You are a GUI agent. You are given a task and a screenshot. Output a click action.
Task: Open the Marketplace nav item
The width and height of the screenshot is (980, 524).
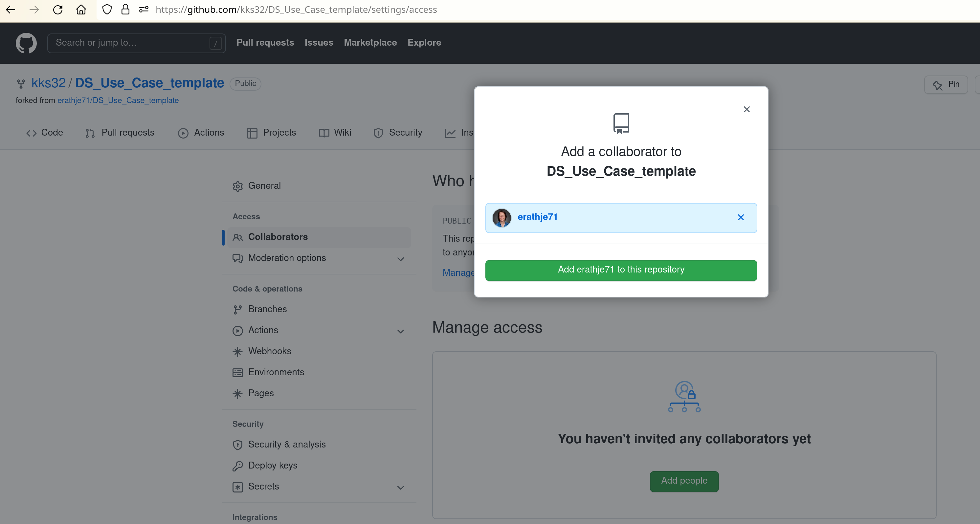tap(370, 43)
